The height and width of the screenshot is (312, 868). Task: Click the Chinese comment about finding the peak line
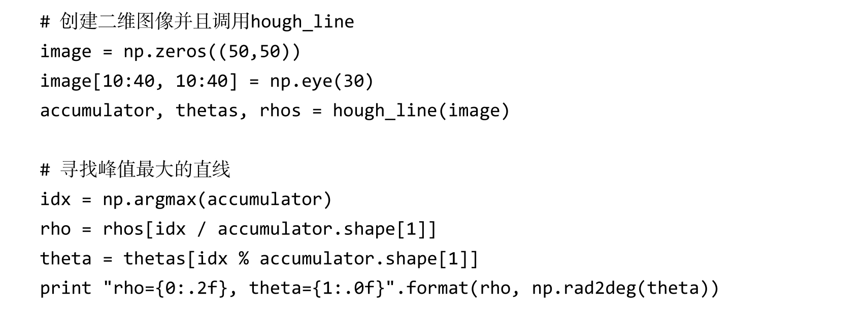145,169
